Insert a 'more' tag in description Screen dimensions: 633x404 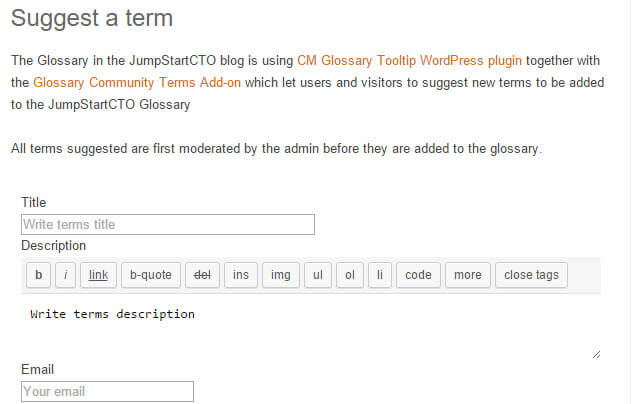click(x=467, y=275)
